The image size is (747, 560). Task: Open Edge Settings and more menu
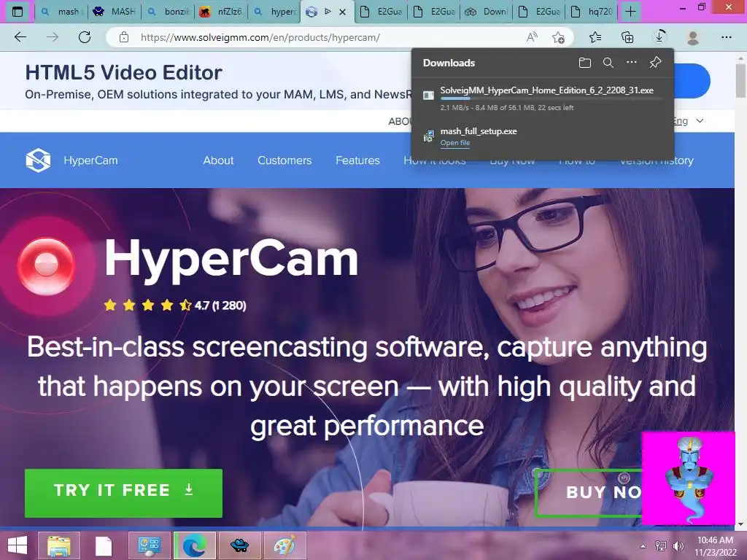727,37
